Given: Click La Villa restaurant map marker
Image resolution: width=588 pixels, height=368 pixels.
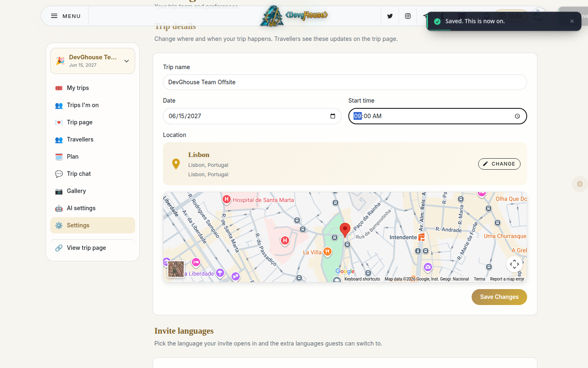Looking at the screenshot, I should pos(327,252).
